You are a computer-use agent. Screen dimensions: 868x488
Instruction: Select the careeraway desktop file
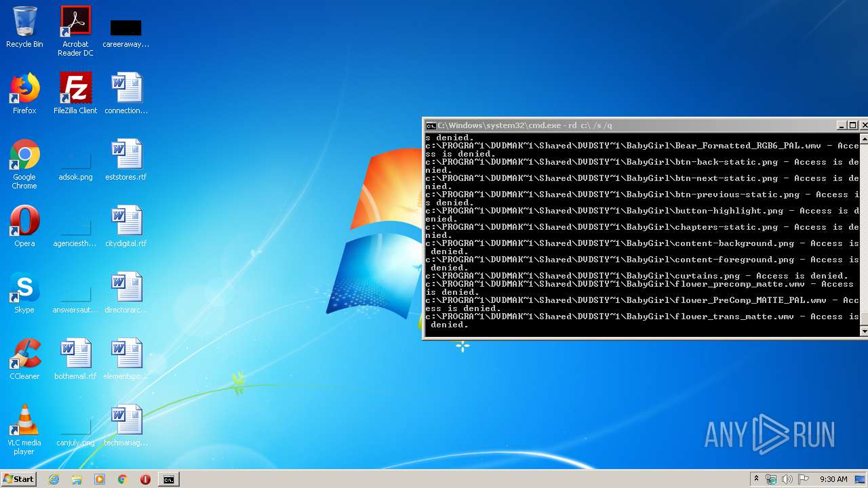[x=125, y=33]
